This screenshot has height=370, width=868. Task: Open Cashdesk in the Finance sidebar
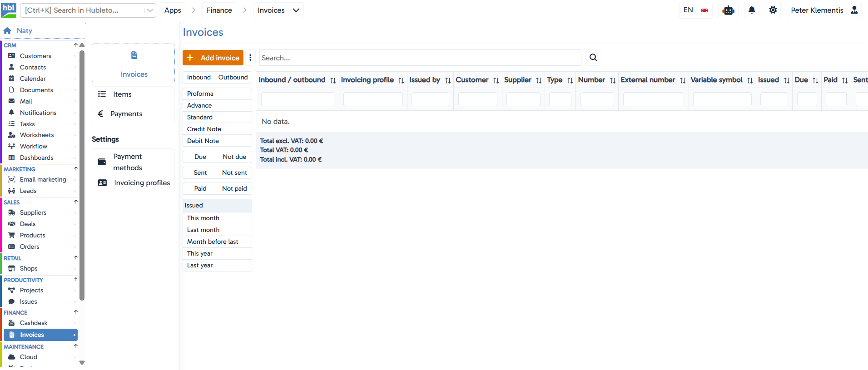point(34,323)
